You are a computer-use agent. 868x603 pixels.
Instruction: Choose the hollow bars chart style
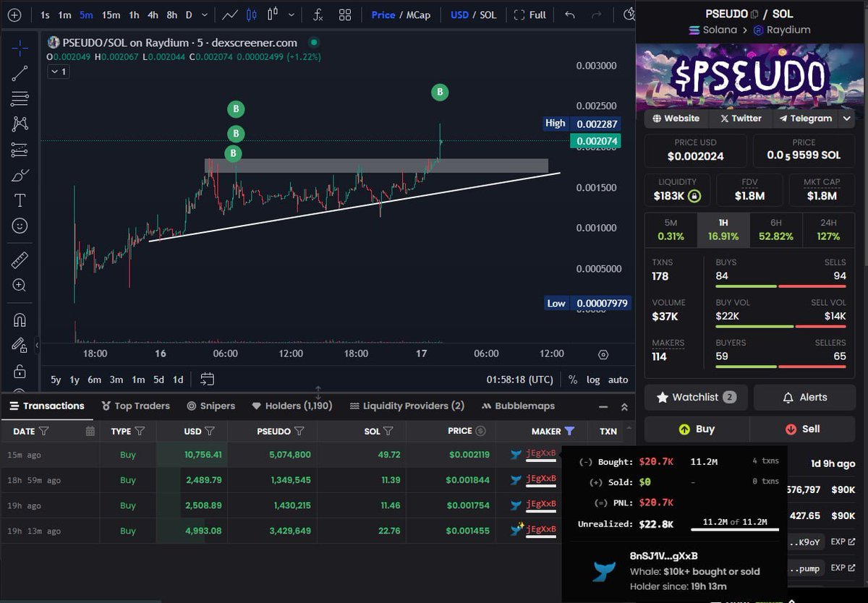pos(273,14)
